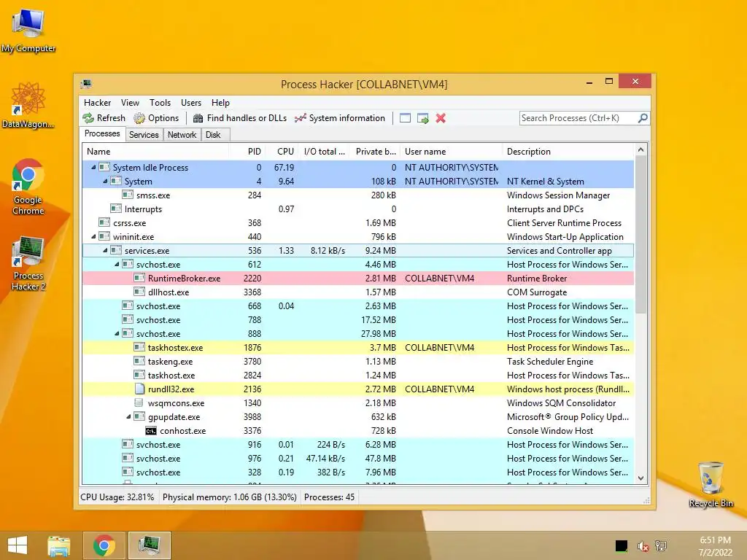Collapse the System process node

tap(105, 181)
